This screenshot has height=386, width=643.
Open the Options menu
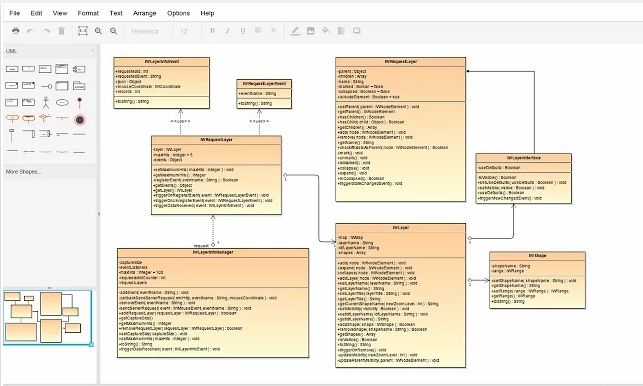click(x=178, y=13)
